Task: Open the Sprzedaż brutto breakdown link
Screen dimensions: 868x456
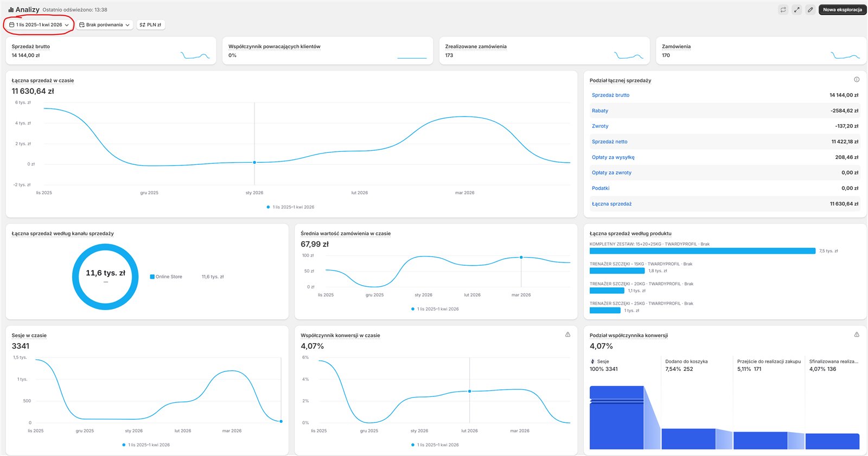Action: pyautogui.click(x=610, y=95)
